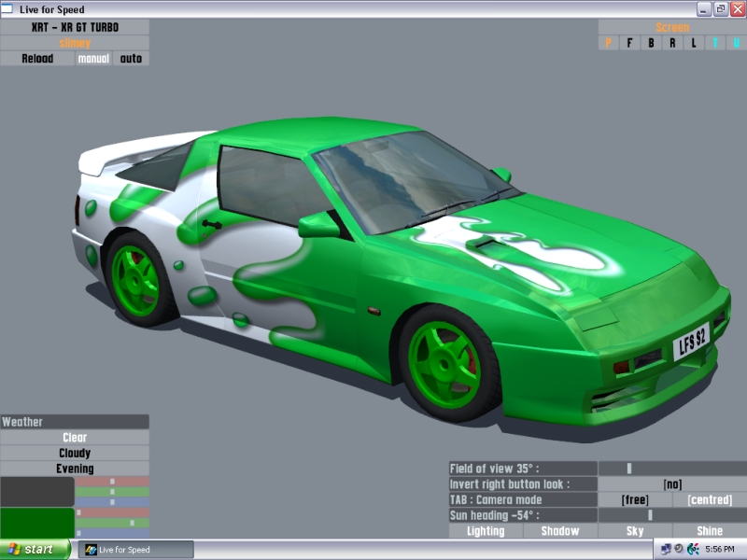
Task: Open the Shadow tab
Action: (560, 531)
